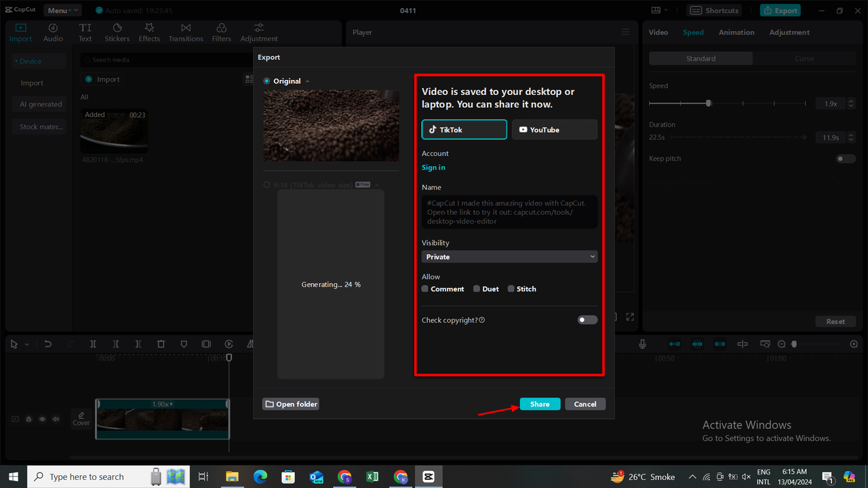Open the Transitions panel
The width and height of the screenshot is (868, 488).
point(185,32)
